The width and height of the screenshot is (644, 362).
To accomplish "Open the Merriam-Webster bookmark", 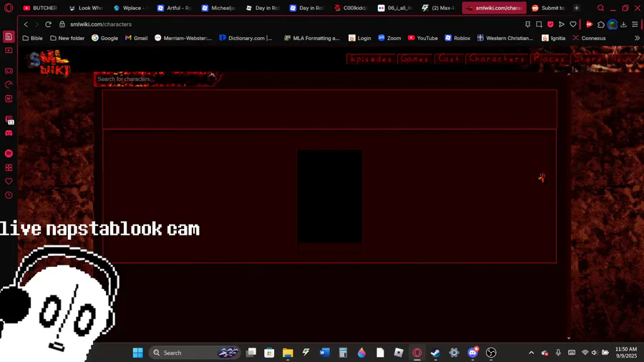I will click(183, 38).
